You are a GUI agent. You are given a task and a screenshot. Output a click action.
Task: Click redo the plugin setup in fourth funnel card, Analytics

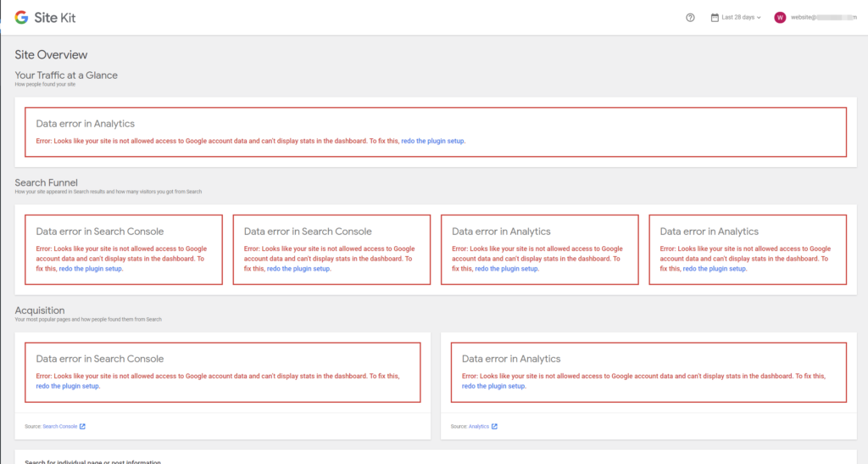click(x=714, y=269)
